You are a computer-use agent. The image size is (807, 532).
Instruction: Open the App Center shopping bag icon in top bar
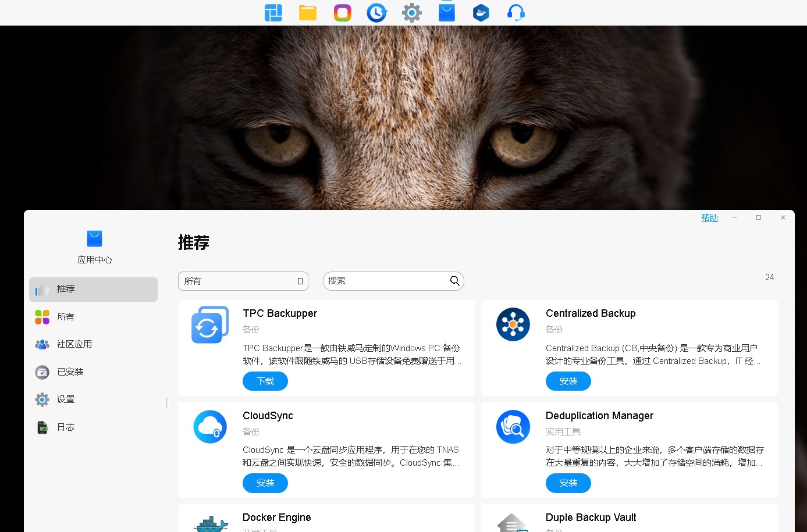(x=446, y=12)
